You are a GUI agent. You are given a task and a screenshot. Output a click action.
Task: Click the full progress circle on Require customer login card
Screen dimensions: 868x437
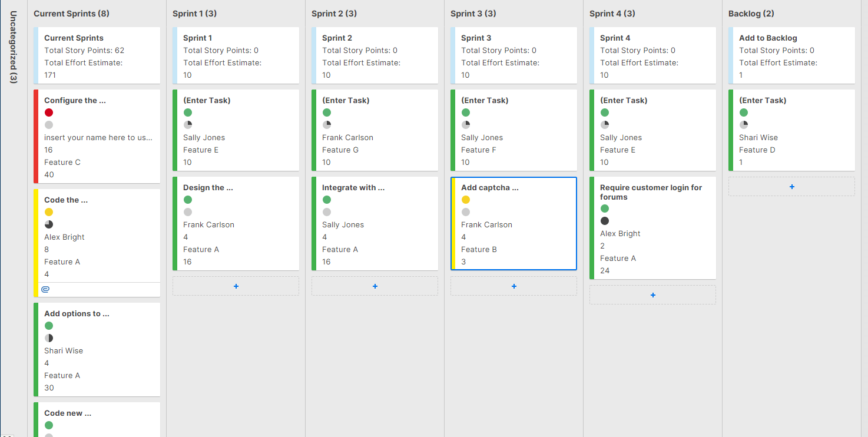(605, 221)
